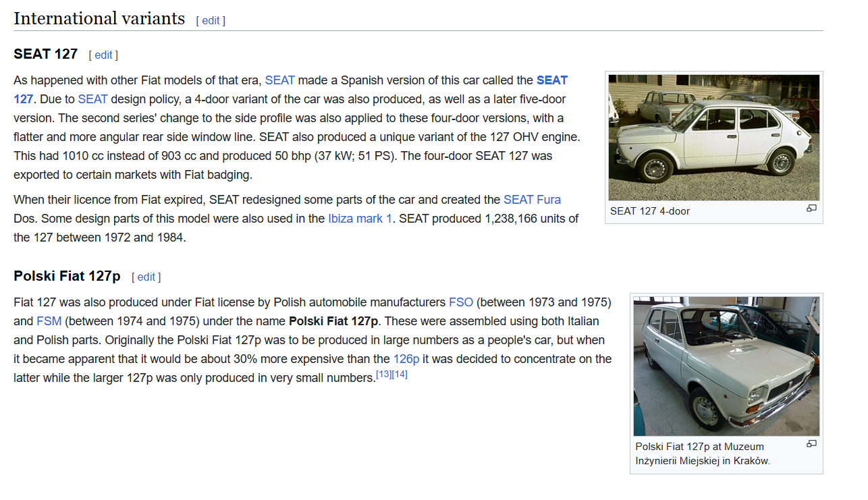Click the 'Polski Fiat 127p' section heading
The height and width of the screenshot is (500, 868).
[x=67, y=276]
